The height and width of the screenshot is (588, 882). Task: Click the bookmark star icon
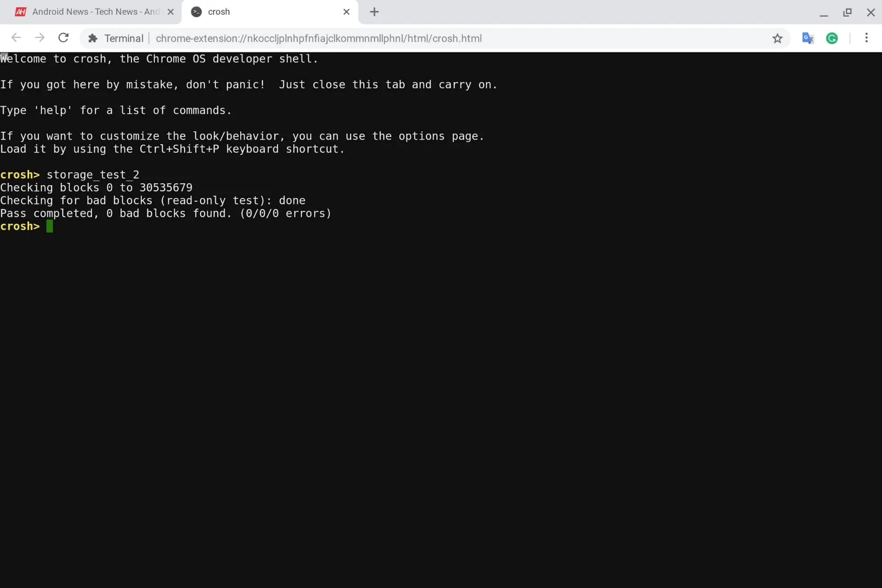778,38
